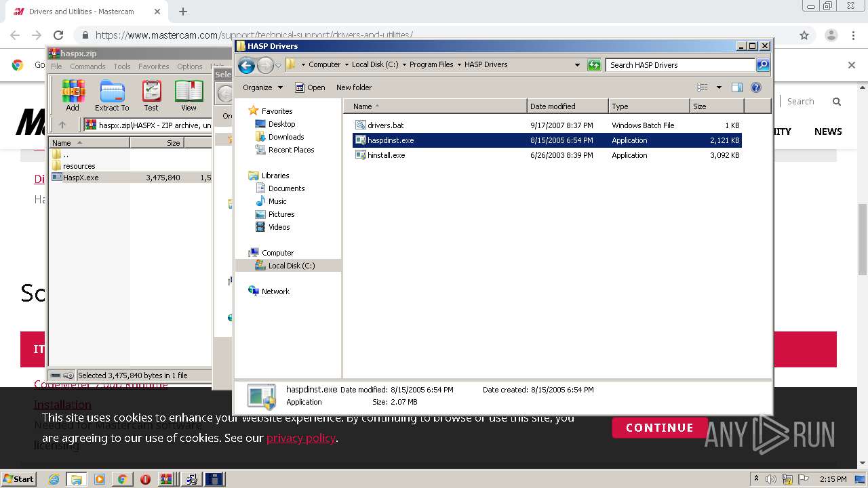Close the Chrome notification bar
Screen dimensions: 868x488
click(852, 65)
